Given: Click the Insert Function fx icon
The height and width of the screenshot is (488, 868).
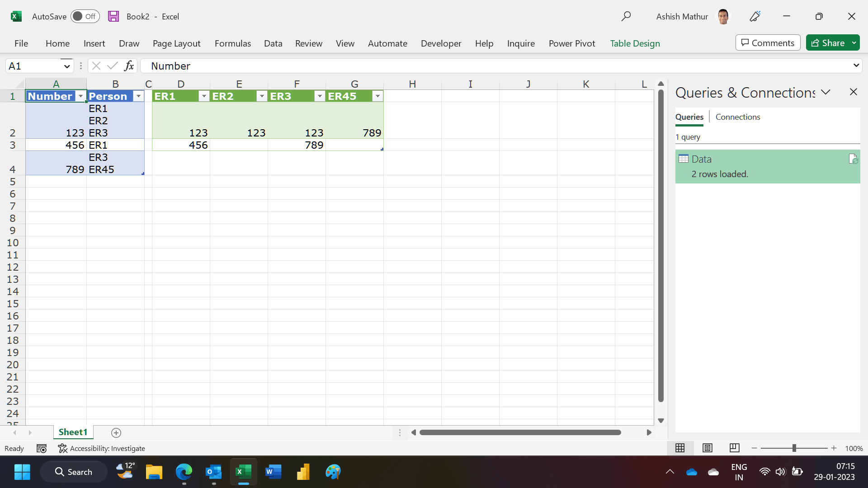Looking at the screenshot, I should pyautogui.click(x=129, y=66).
